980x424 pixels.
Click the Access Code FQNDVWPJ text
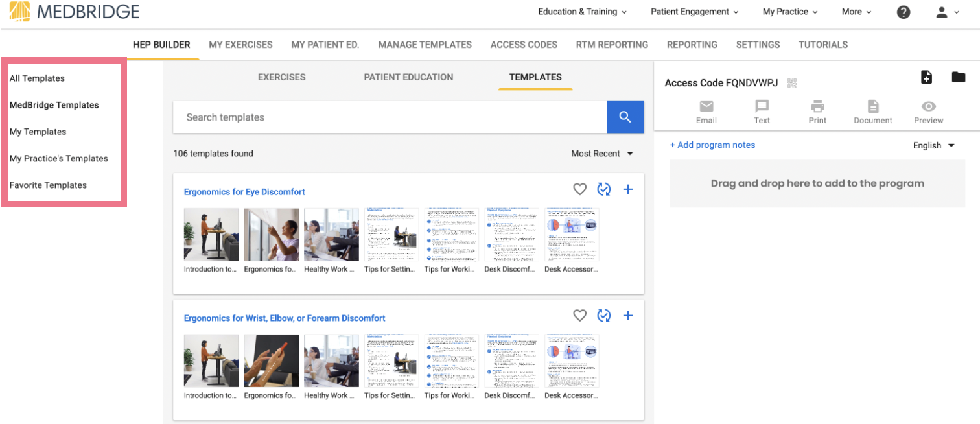[x=721, y=83]
